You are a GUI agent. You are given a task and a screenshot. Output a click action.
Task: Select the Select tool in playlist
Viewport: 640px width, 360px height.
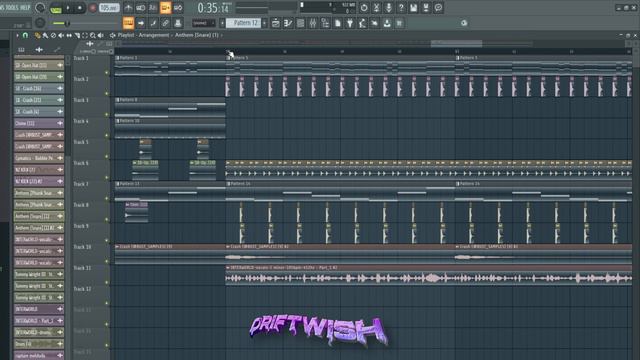(85, 36)
